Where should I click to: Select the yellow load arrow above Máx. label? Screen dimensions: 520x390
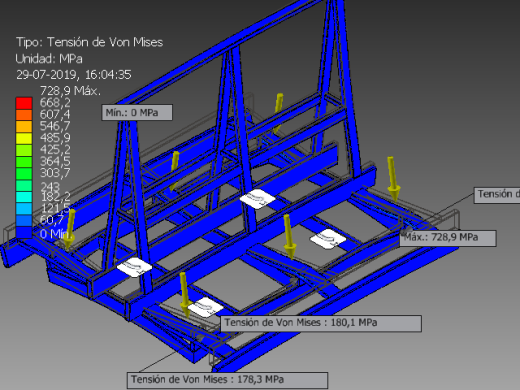tap(393, 178)
